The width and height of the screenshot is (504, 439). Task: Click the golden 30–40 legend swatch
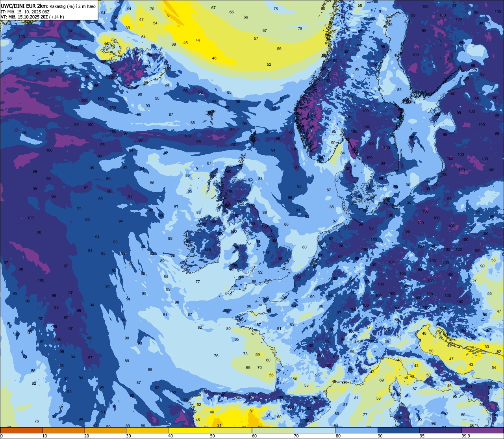[147, 430]
